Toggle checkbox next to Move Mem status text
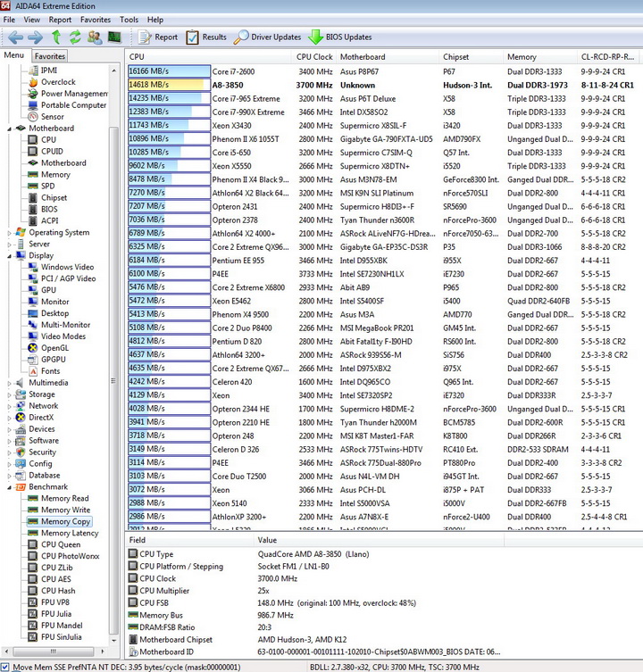Screen dimensions: 643x672 [5, 668]
